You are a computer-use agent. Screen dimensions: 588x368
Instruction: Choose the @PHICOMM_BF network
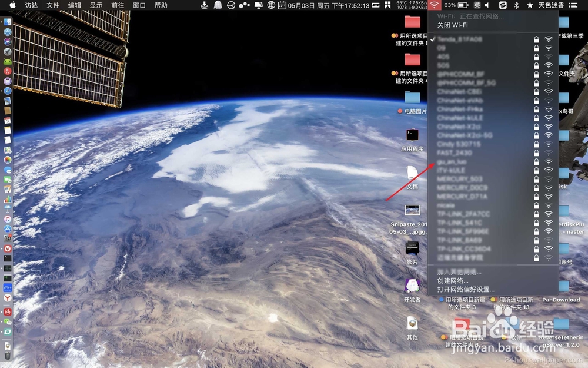coord(493,74)
